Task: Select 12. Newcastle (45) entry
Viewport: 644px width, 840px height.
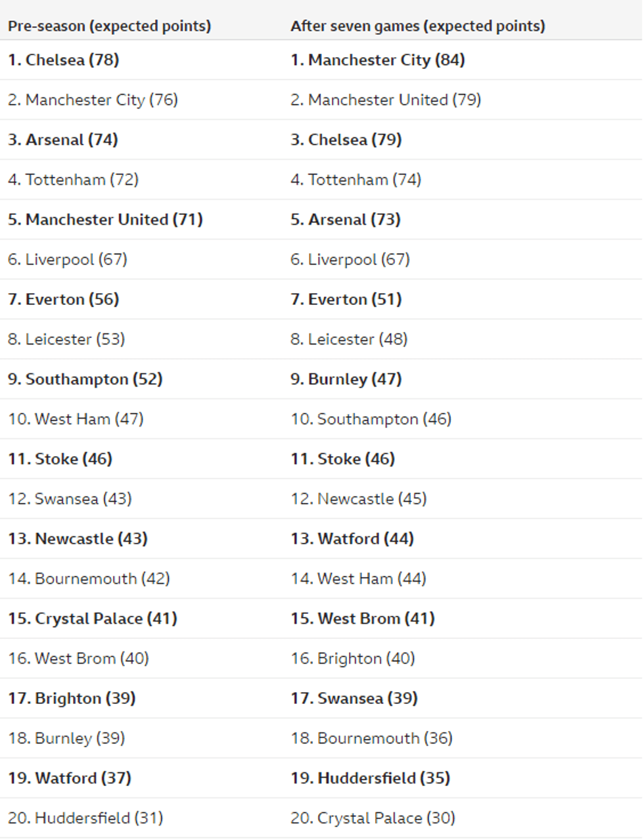Action: point(359,499)
